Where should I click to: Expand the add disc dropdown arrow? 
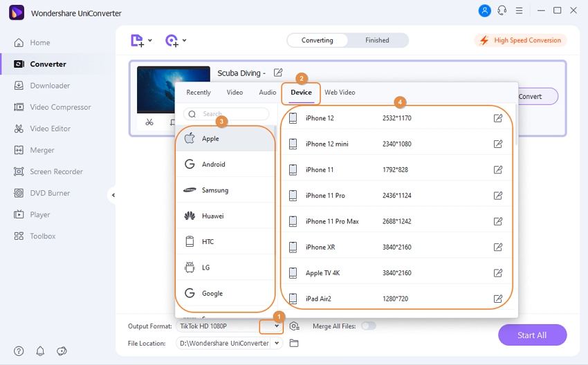185,40
